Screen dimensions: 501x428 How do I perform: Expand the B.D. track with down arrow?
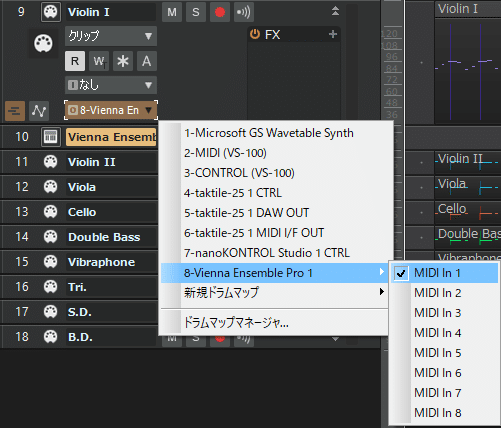tap(335, 339)
